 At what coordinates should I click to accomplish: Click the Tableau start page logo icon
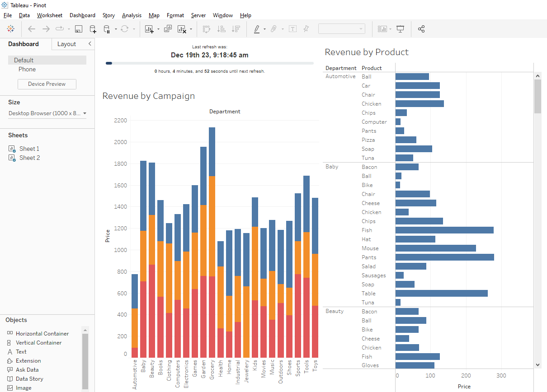pyautogui.click(x=10, y=29)
